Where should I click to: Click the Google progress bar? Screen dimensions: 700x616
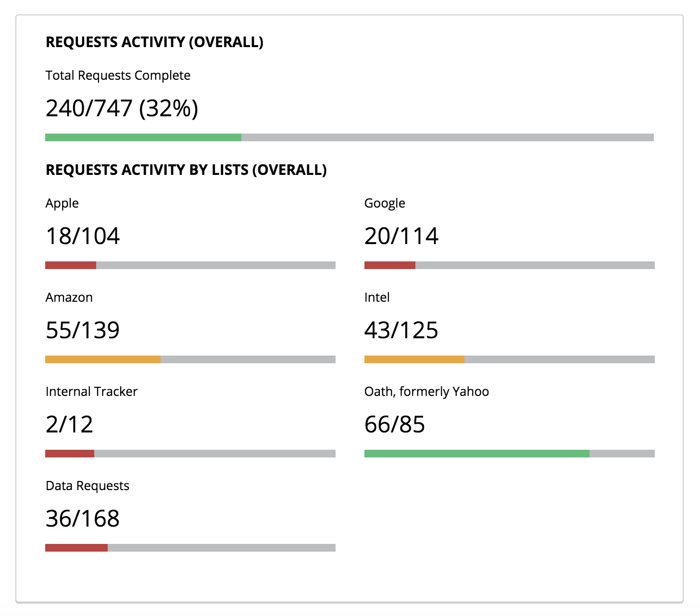click(x=510, y=265)
